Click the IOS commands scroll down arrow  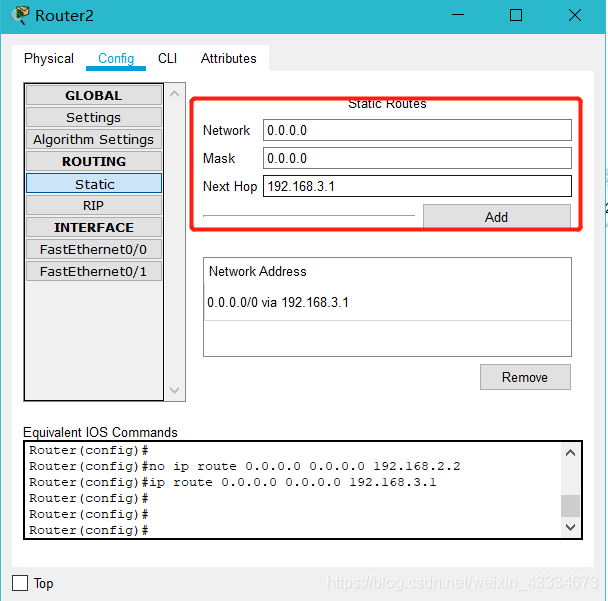pyautogui.click(x=570, y=527)
